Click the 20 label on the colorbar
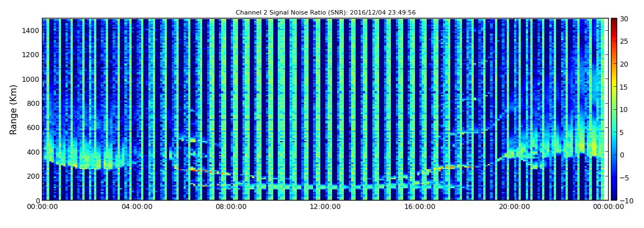 coord(624,64)
